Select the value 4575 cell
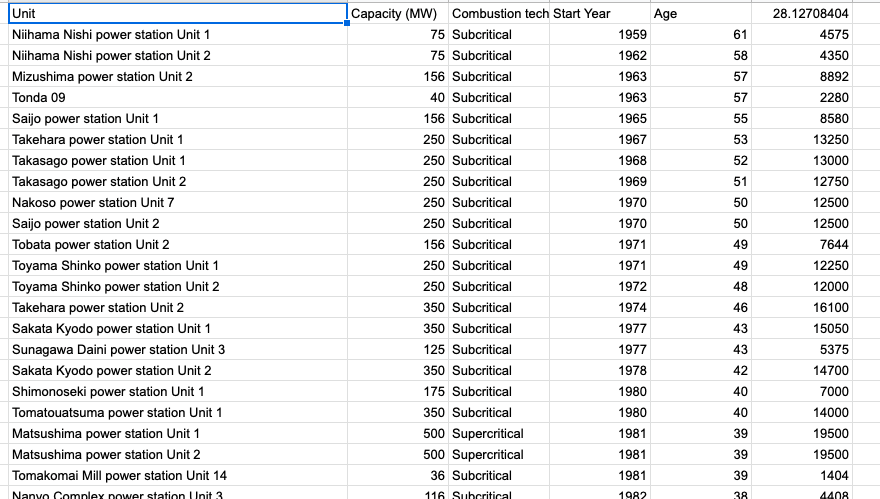 802,35
